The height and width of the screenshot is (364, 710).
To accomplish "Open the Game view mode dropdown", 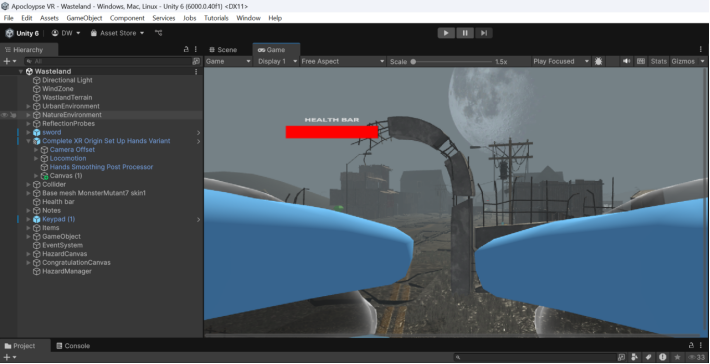I will coord(228,61).
